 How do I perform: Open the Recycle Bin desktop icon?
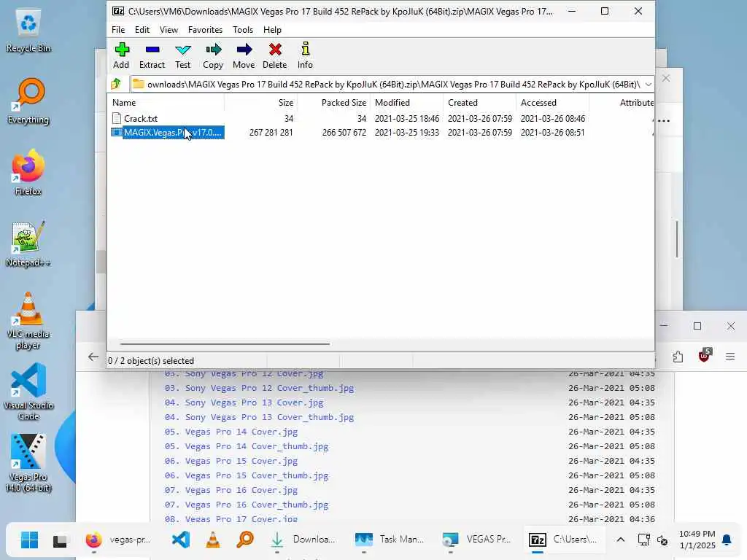point(28,31)
